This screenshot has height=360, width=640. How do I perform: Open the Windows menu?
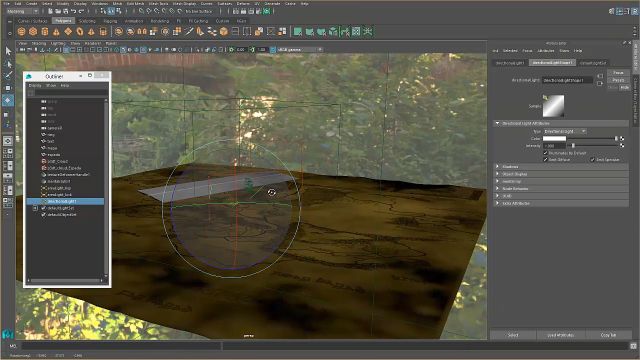tap(100, 3)
